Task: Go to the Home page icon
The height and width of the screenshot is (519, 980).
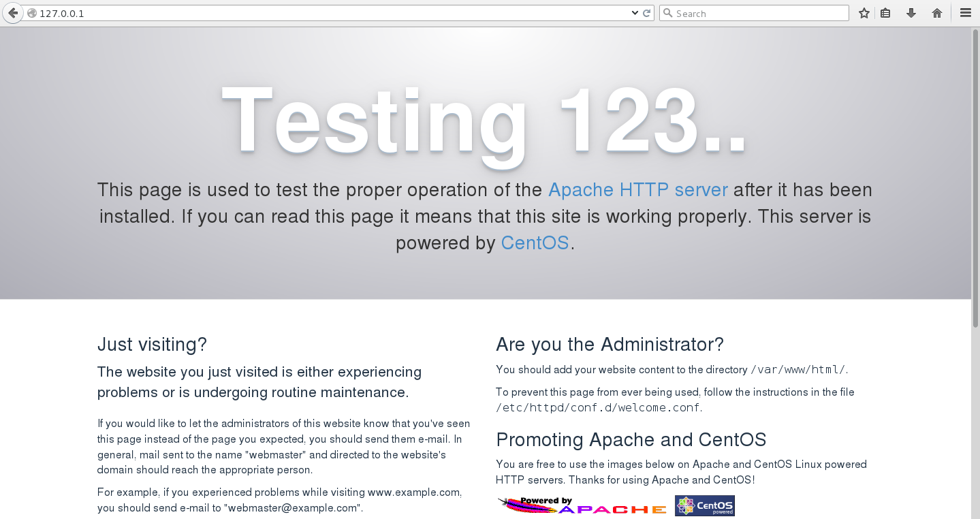Action: [x=937, y=13]
